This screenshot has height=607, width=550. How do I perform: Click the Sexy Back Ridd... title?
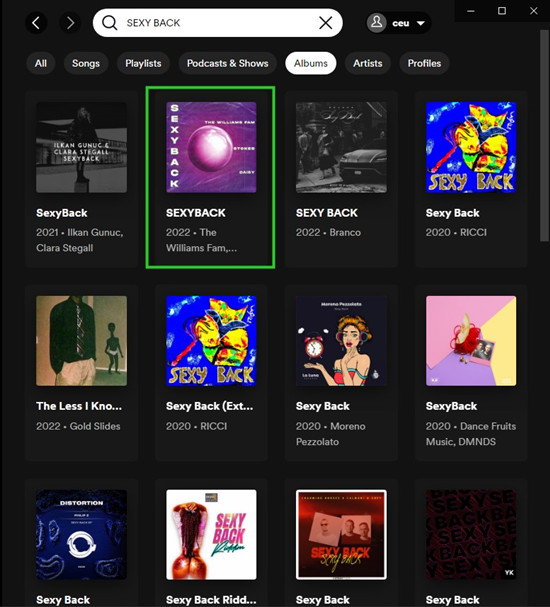(x=211, y=600)
